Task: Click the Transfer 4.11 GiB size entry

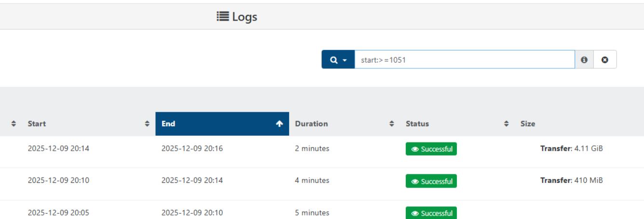Action: click(571, 149)
